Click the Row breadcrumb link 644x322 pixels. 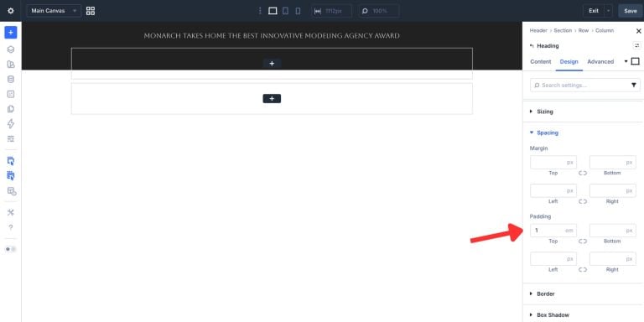[x=584, y=30]
